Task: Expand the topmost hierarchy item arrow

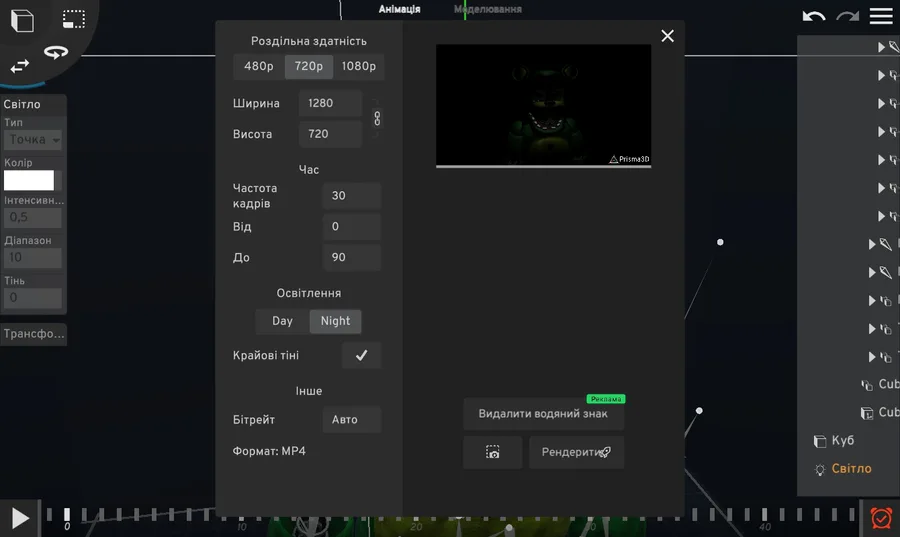Action: 881,47
